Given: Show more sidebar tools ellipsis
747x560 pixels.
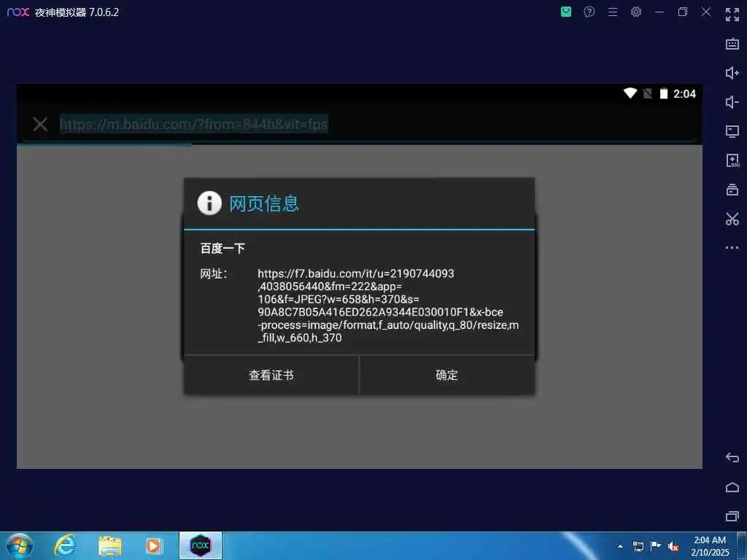Looking at the screenshot, I should click(732, 248).
